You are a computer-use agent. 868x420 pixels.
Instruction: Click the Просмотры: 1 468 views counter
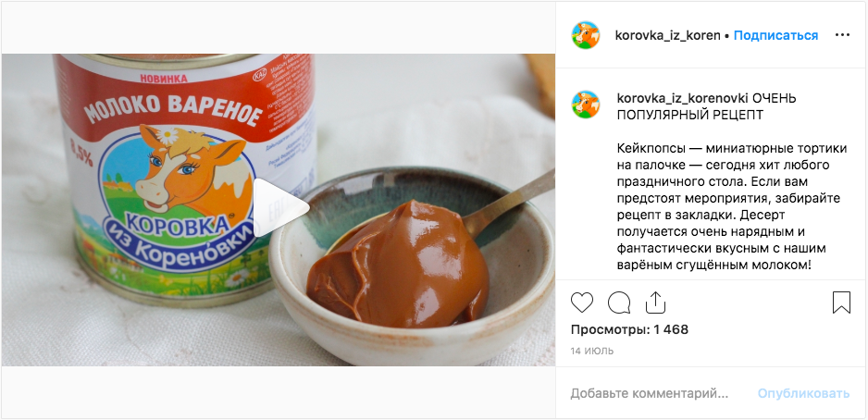[629, 330]
